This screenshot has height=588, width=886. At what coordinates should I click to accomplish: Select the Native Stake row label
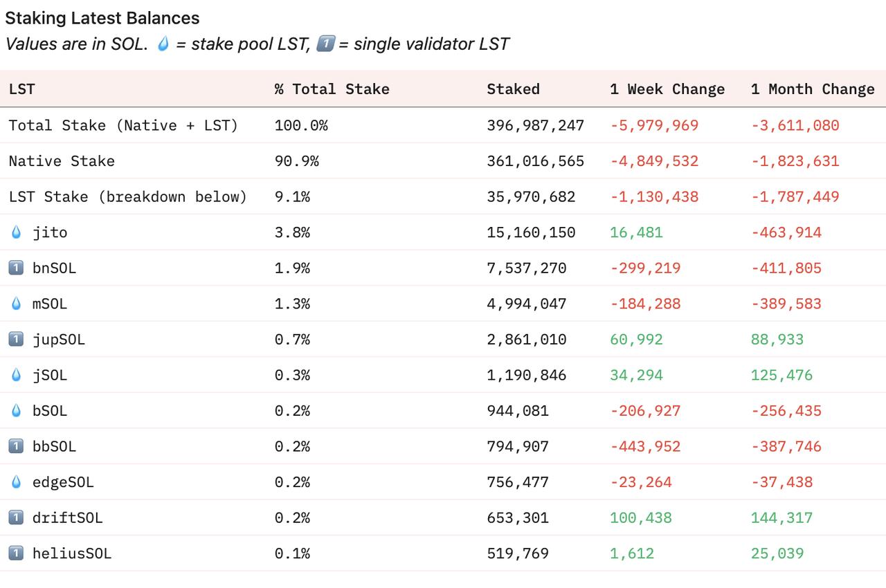click(62, 161)
